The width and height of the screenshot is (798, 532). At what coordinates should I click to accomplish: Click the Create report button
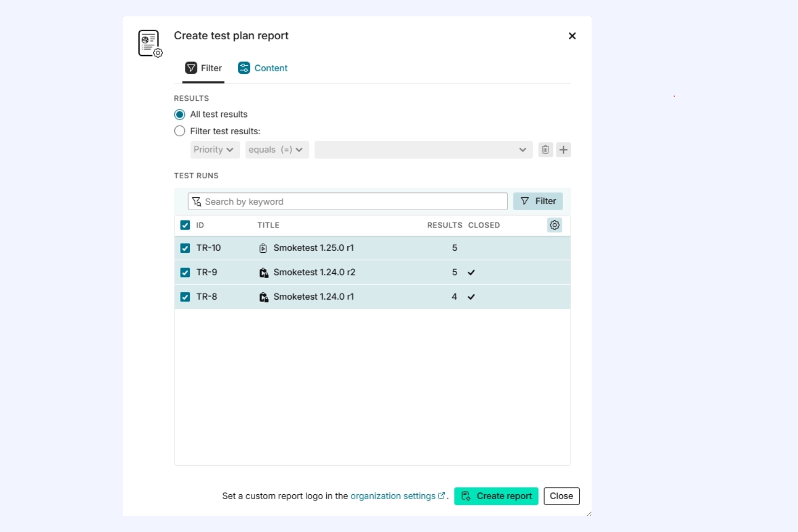click(496, 496)
